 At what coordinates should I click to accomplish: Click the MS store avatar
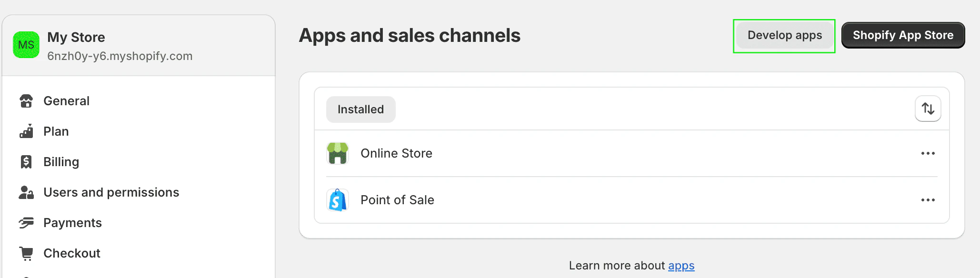click(x=26, y=45)
